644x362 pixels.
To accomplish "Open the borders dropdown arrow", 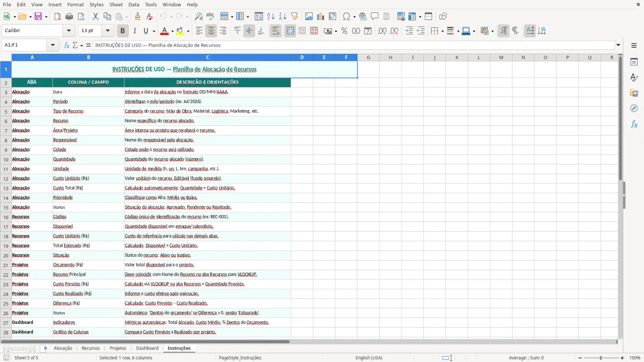I will click(x=442, y=31).
